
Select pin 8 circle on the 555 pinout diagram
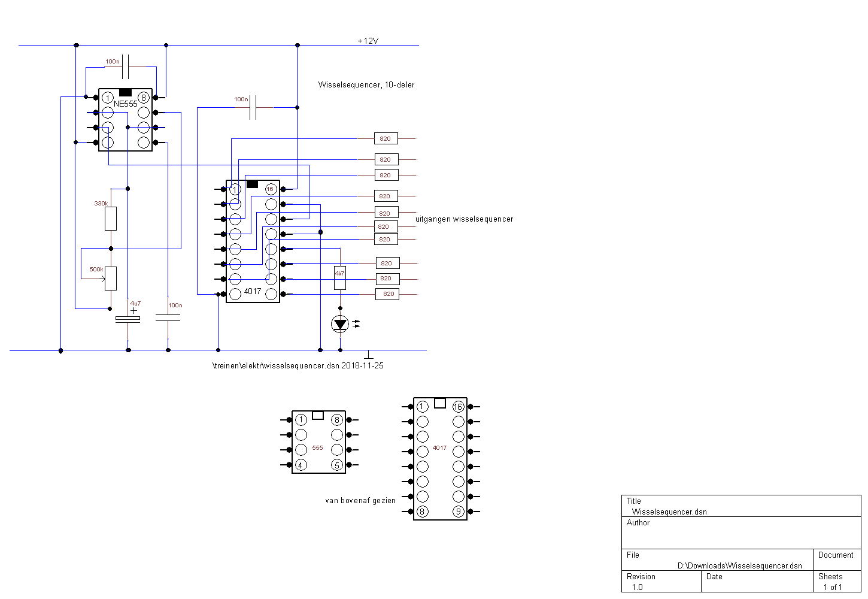click(337, 420)
